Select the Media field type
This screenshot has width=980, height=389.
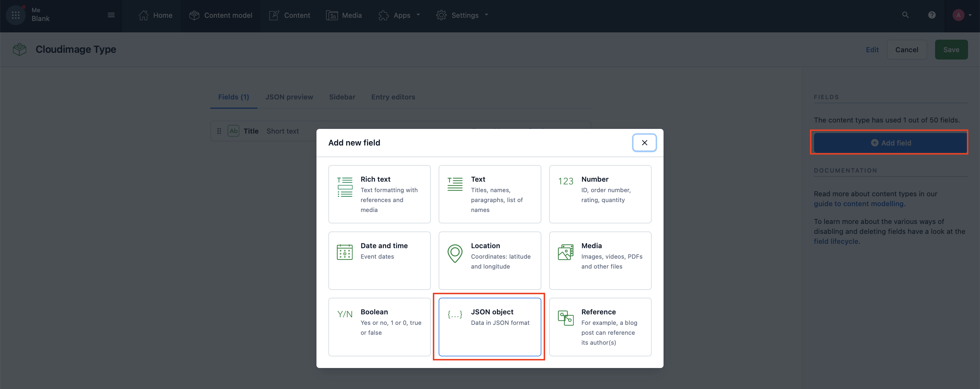pos(600,260)
